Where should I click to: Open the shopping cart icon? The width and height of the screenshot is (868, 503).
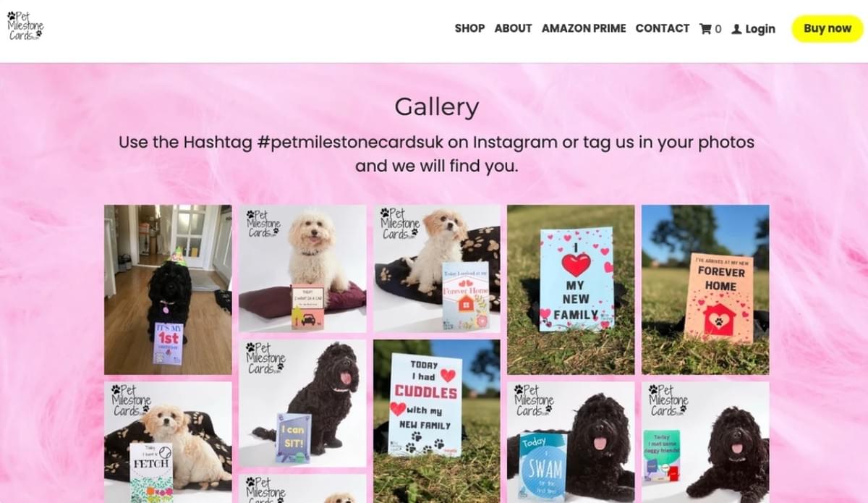click(705, 29)
